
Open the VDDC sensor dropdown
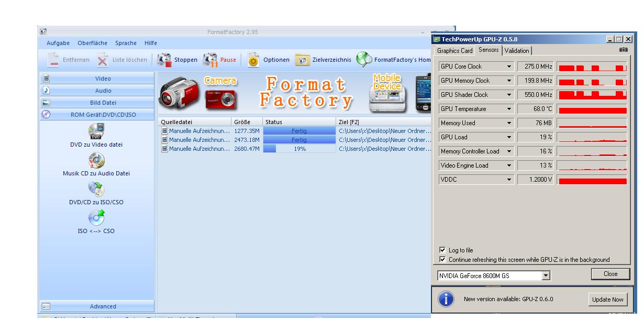coord(509,180)
